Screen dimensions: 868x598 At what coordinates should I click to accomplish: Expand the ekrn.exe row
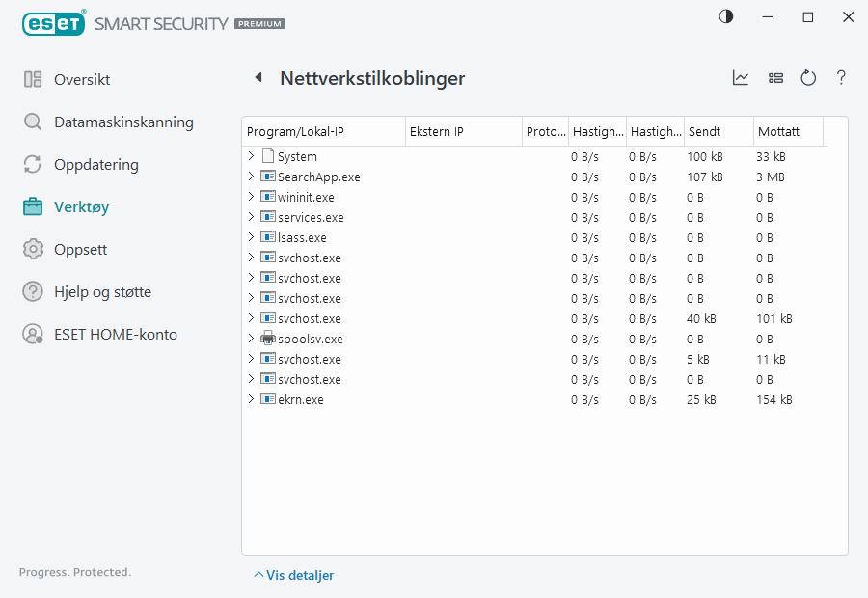point(251,399)
